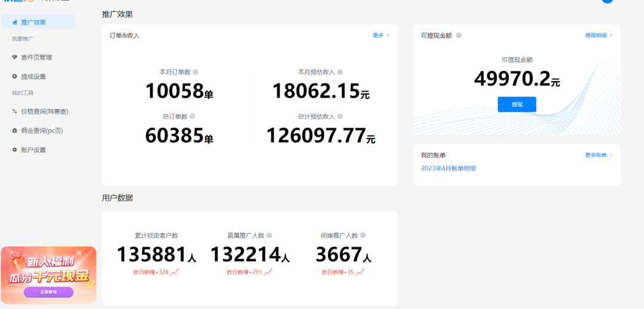Click info icon next to 可提现金额 title

pyautogui.click(x=459, y=36)
